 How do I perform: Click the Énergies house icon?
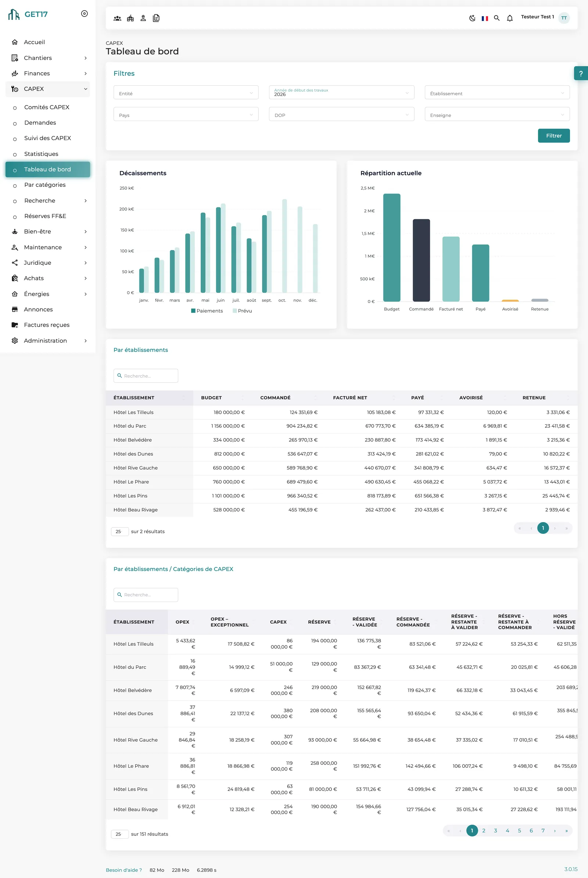coord(15,294)
